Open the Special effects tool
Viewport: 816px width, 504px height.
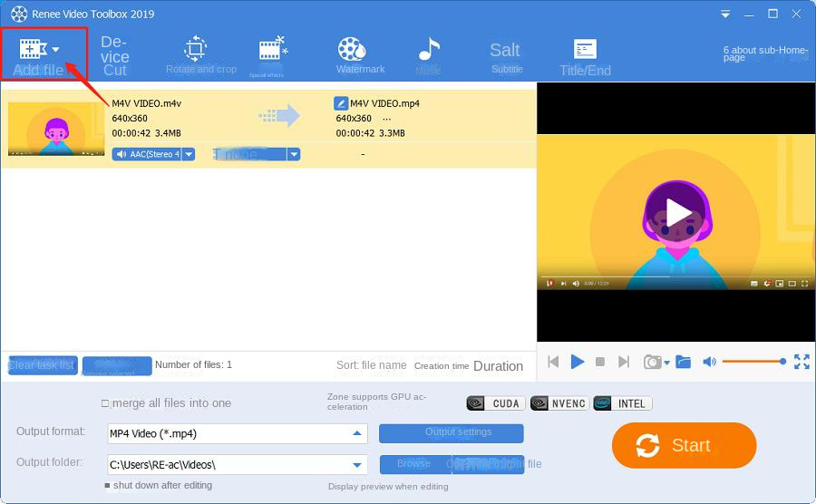pos(272,53)
